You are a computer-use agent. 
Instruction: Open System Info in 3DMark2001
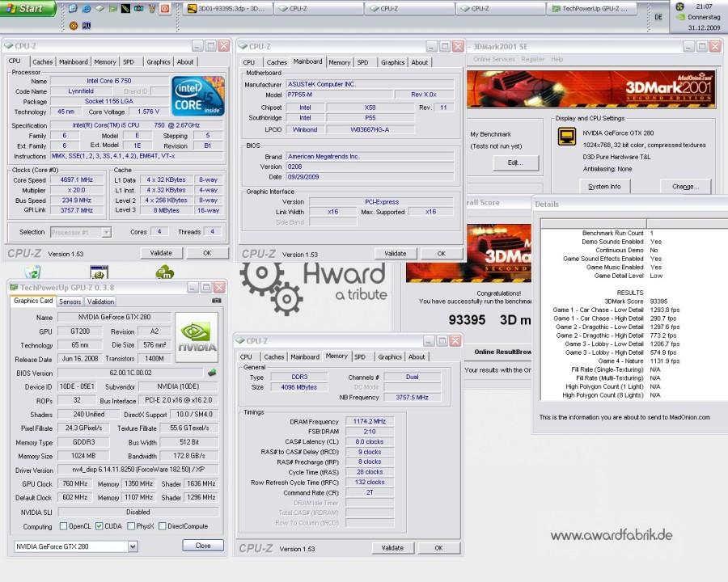(604, 186)
